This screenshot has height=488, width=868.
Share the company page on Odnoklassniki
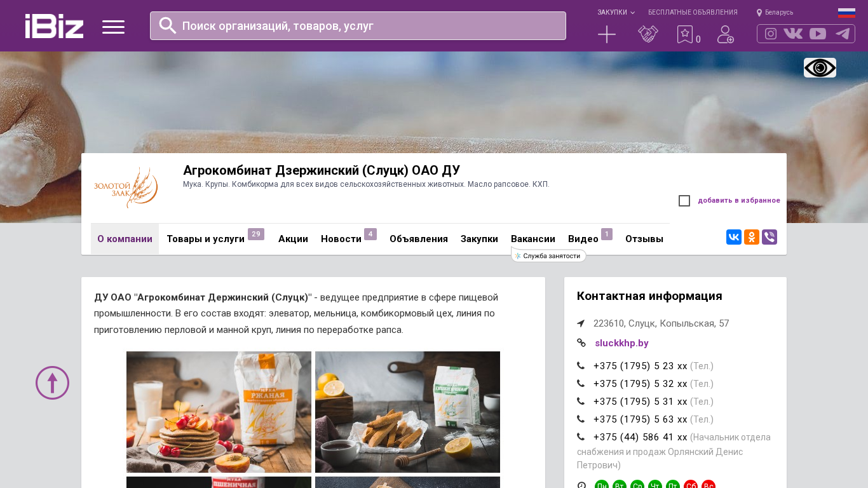coord(752,237)
